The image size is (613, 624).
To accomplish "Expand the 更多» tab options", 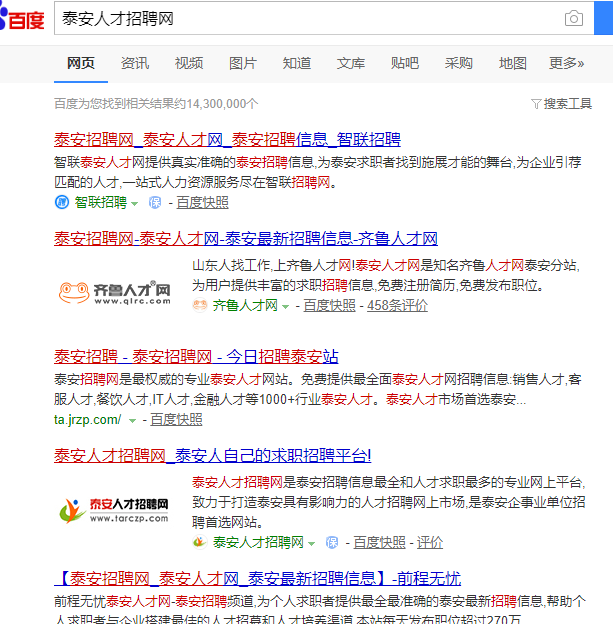I will coord(566,63).
